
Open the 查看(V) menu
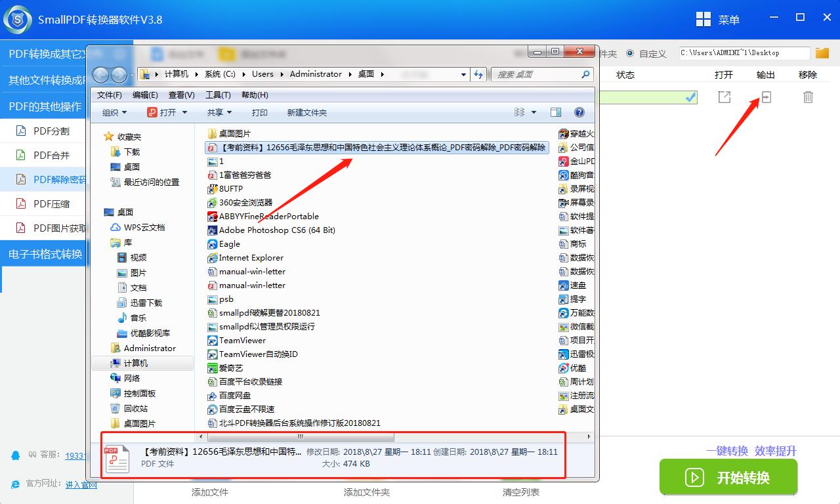pos(182,94)
